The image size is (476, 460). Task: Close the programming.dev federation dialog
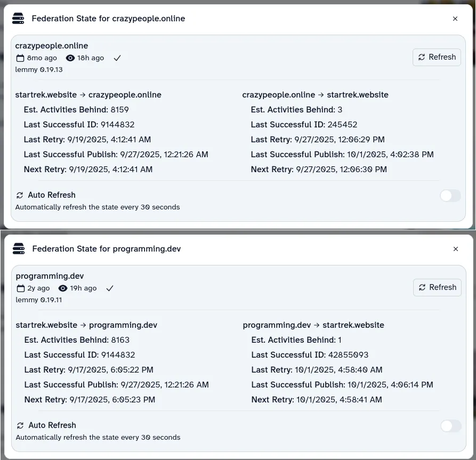click(x=456, y=249)
